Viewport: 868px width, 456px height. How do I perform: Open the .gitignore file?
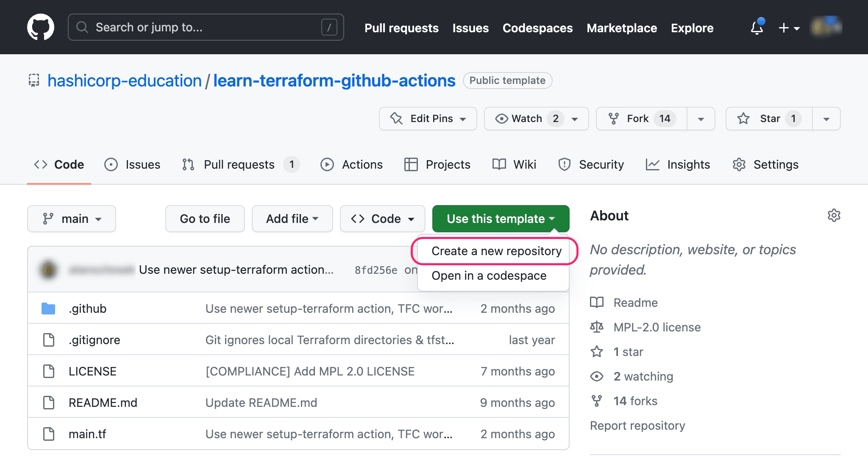tap(95, 340)
